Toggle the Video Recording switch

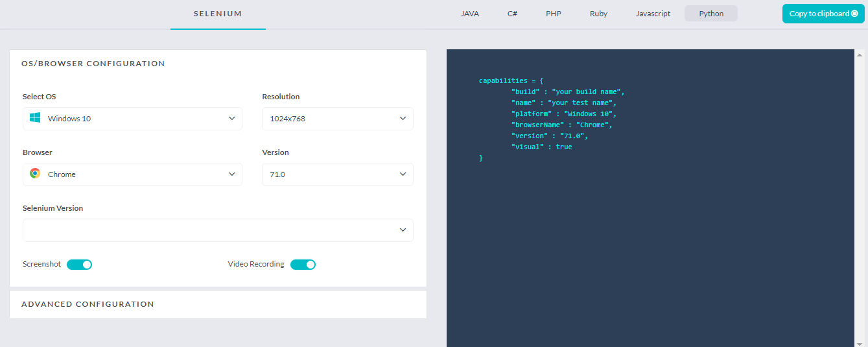303,265
